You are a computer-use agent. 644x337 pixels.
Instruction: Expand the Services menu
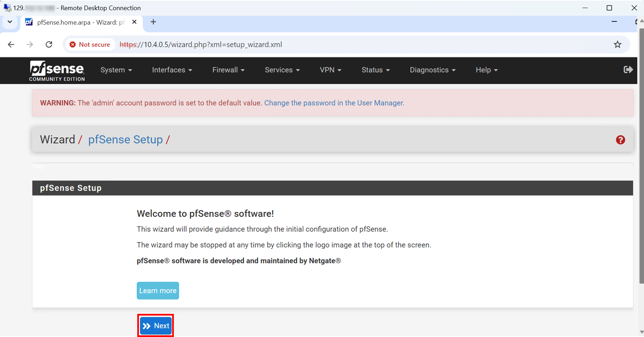282,70
